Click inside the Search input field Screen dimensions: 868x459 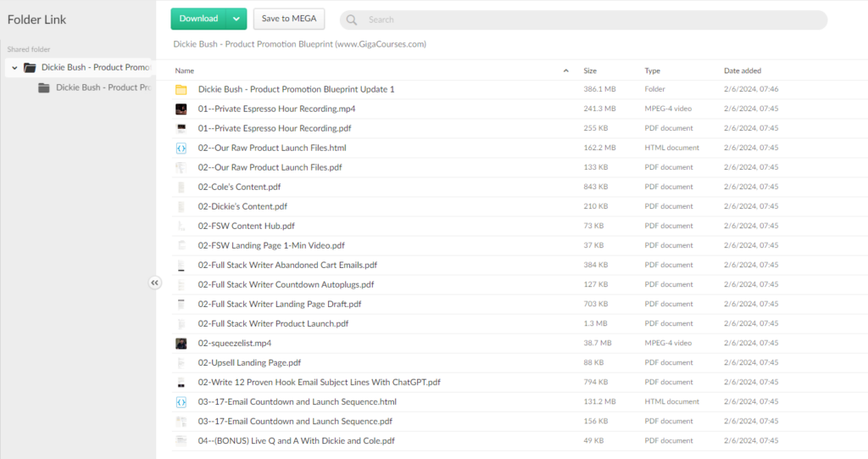coord(585,20)
